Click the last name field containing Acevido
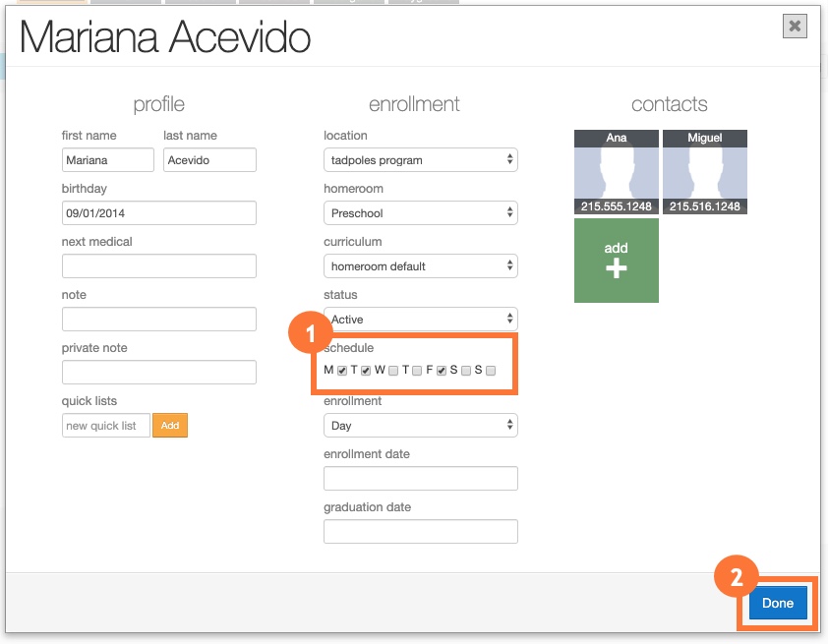828x644 pixels. [x=209, y=160]
